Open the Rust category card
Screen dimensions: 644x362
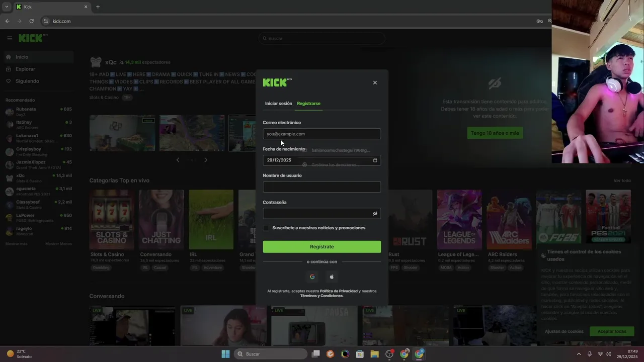click(x=410, y=219)
